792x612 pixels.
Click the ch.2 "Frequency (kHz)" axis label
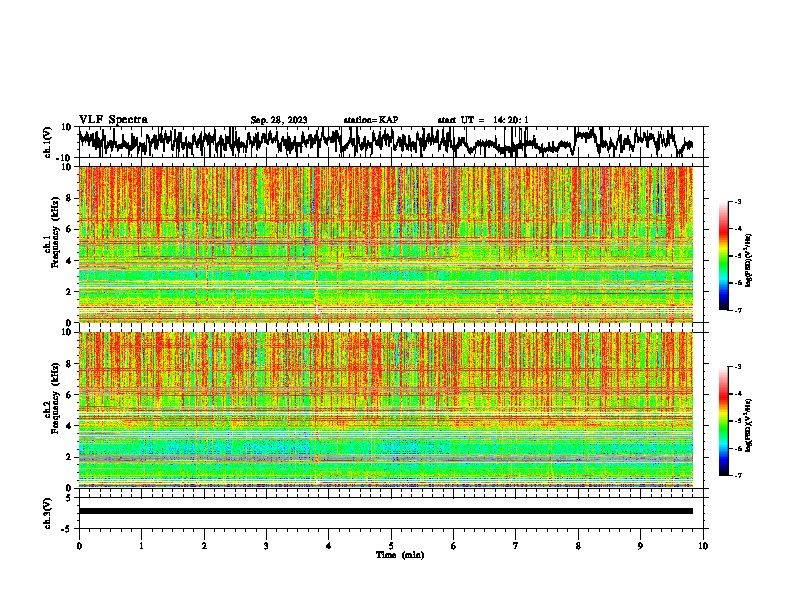pos(54,398)
